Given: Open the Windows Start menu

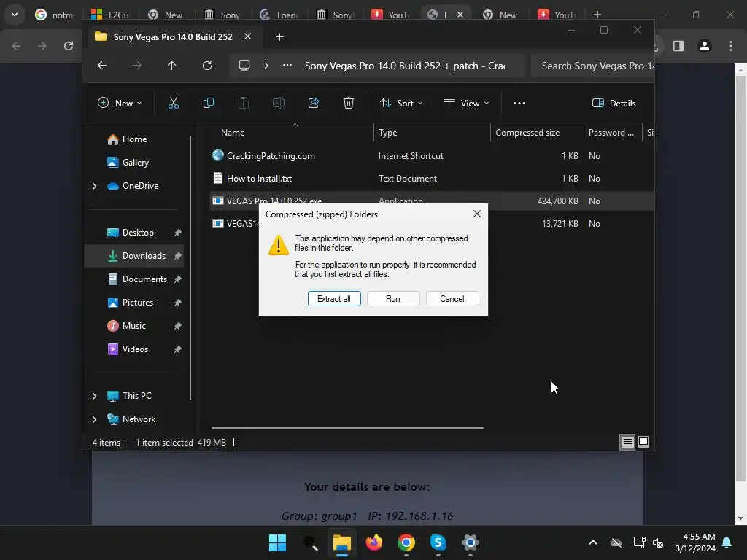Looking at the screenshot, I should (277, 542).
